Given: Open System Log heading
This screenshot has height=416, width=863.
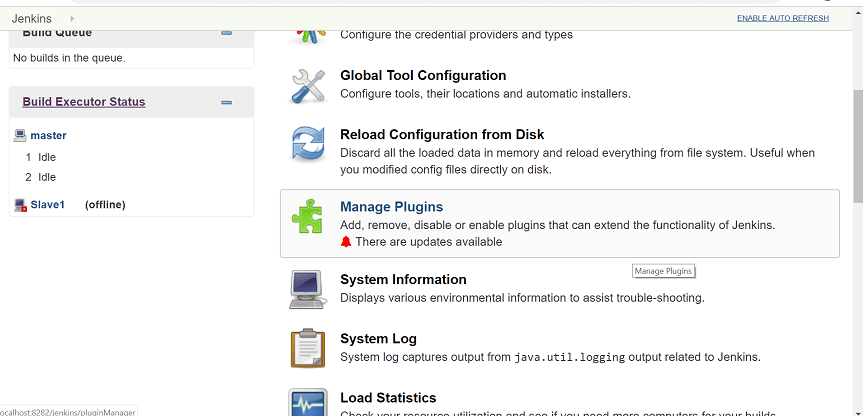Looking at the screenshot, I should click(378, 338).
